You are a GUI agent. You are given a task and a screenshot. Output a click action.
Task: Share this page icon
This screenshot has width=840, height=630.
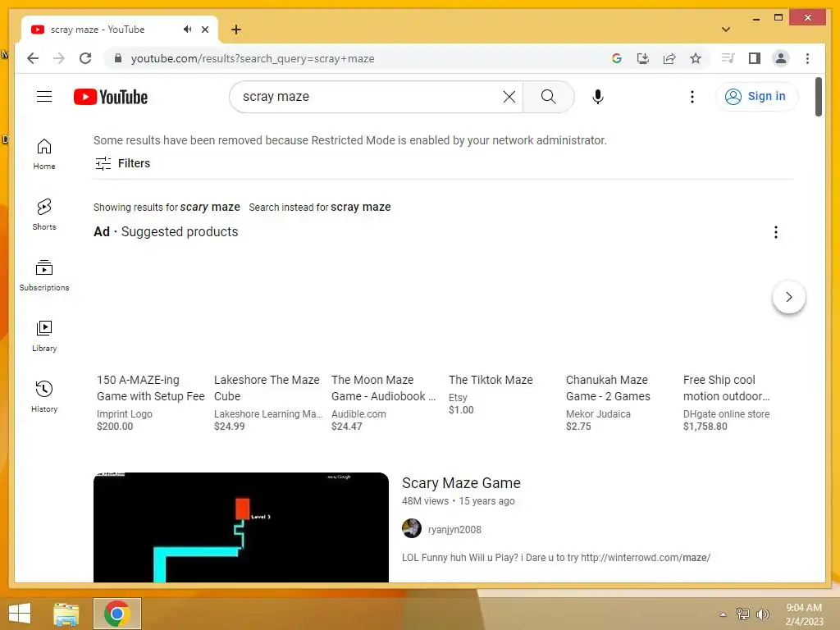point(669,58)
